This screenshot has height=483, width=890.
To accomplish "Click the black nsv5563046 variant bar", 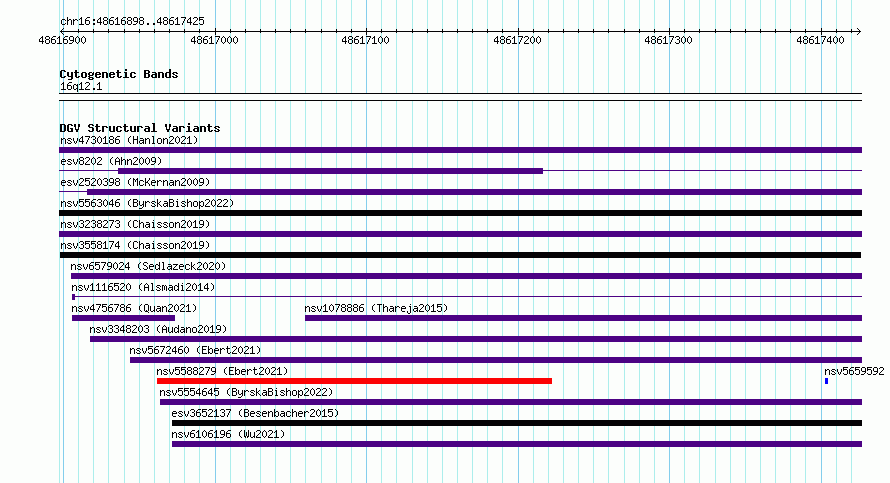I will click(x=460, y=213).
